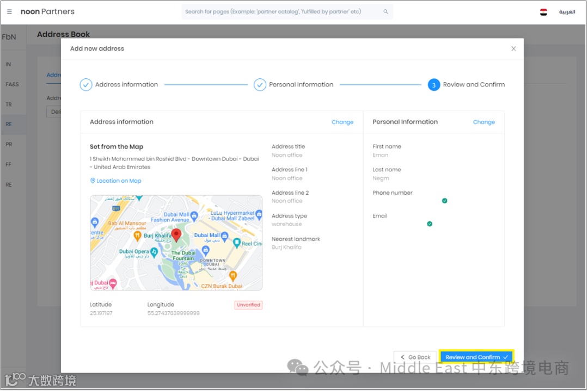The height and width of the screenshot is (391, 588).
Task: Click the red map location pin
Action: 176,235
